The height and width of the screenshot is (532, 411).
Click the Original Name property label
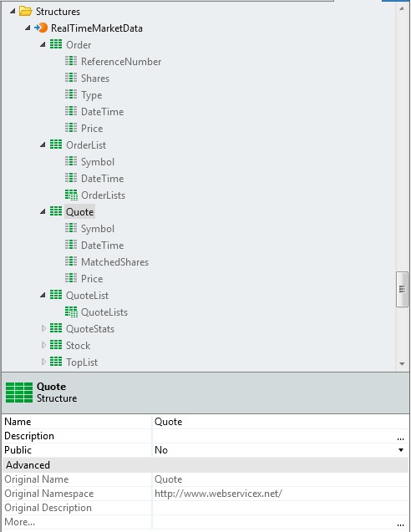(36, 479)
